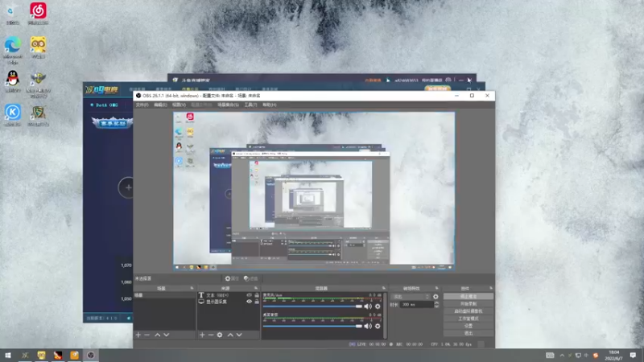Open the 场景集合(S) Scene Collection menu
This screenshot has height=362, width=644.
point(228,105)
